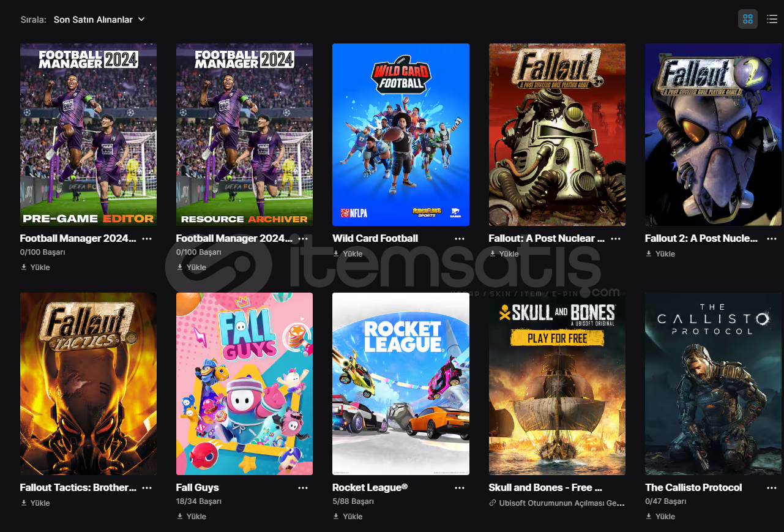Open options menu for Fallout Tactics
The width and height of the screenshot is (784, 532).
click(147, 488)
